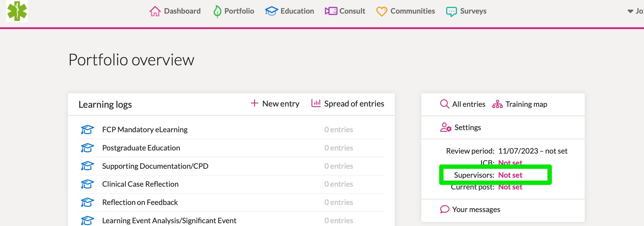The height and width of the screenshot is (226, 644).
Task: Open Your messages speech bubble icon
Action: (x=445, y=209)
